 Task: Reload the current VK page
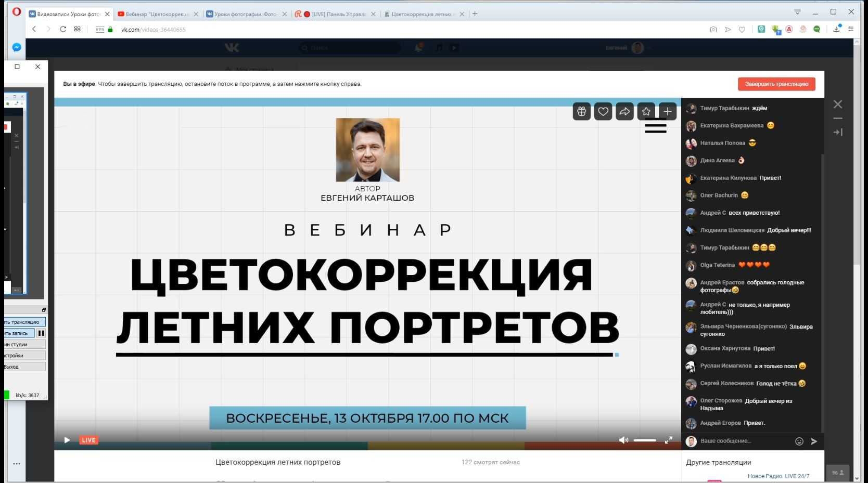pos(63,29)
